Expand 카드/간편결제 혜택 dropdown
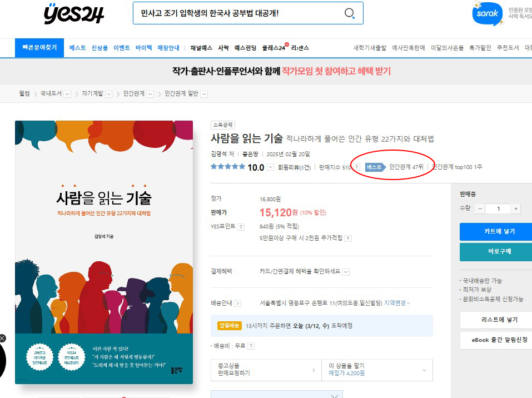532x398 pixels. click(346, 272)
